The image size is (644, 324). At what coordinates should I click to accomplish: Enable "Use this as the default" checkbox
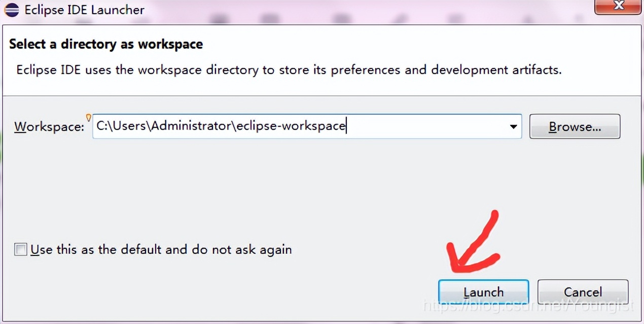click(21, 250)
